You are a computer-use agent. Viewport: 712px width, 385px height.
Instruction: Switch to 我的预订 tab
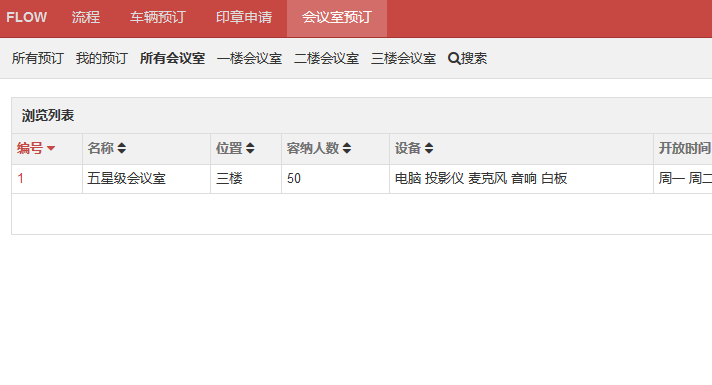(102, 58)
